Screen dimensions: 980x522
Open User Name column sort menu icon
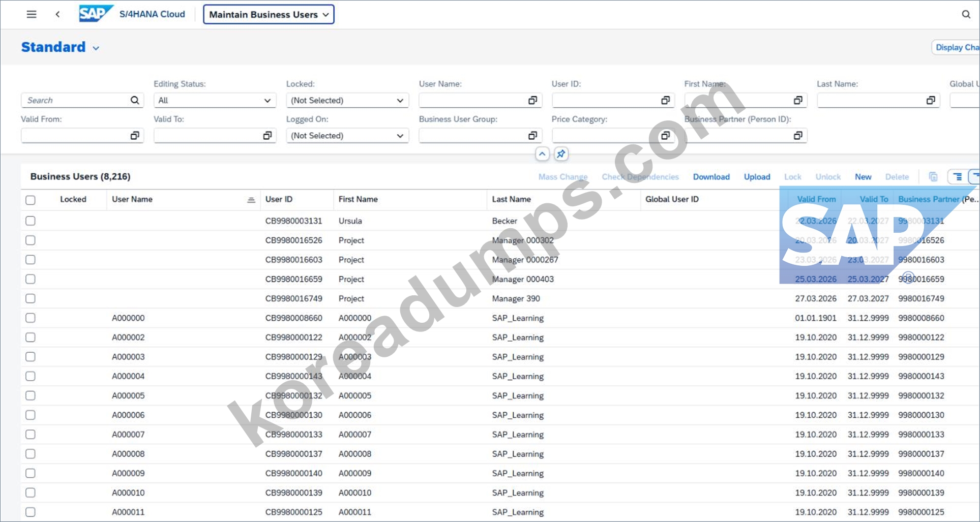coord(251,200)
